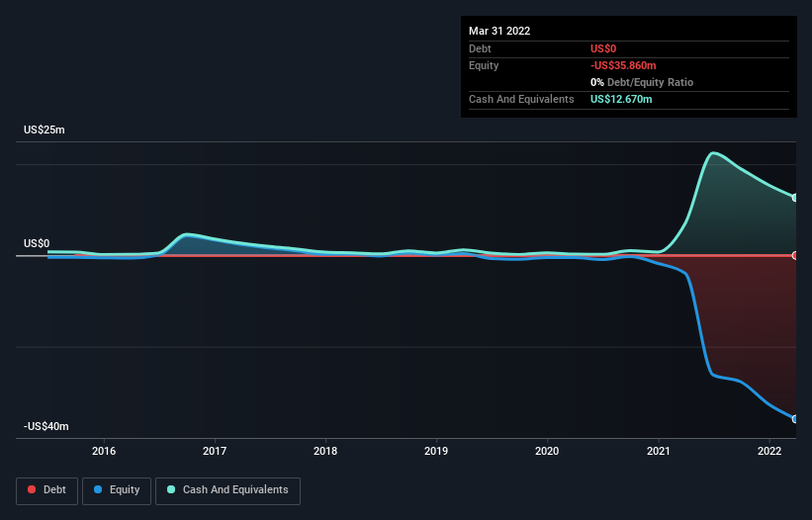
Task: Click the red Debt legend dot
Action: (32, 489)
